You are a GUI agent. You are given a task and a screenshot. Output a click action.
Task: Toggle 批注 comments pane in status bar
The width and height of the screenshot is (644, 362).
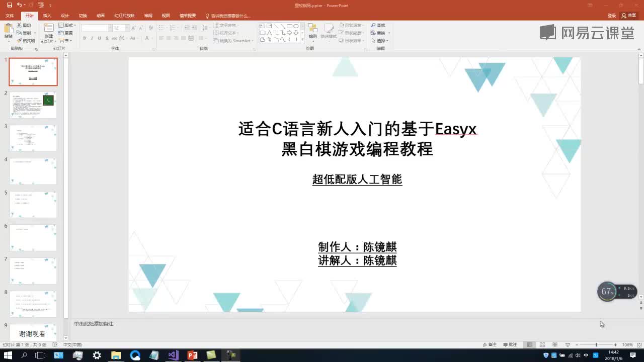(x=510, y=345)
